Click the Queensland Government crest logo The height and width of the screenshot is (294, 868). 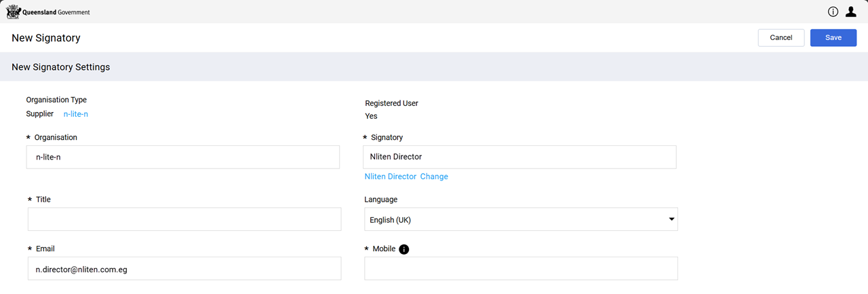tap(13, 12)
